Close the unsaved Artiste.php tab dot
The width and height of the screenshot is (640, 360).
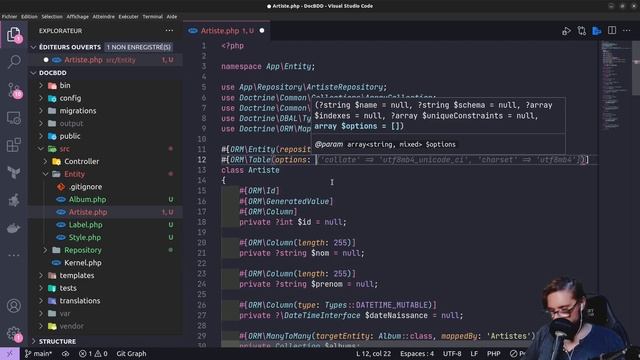coord(262,31)
